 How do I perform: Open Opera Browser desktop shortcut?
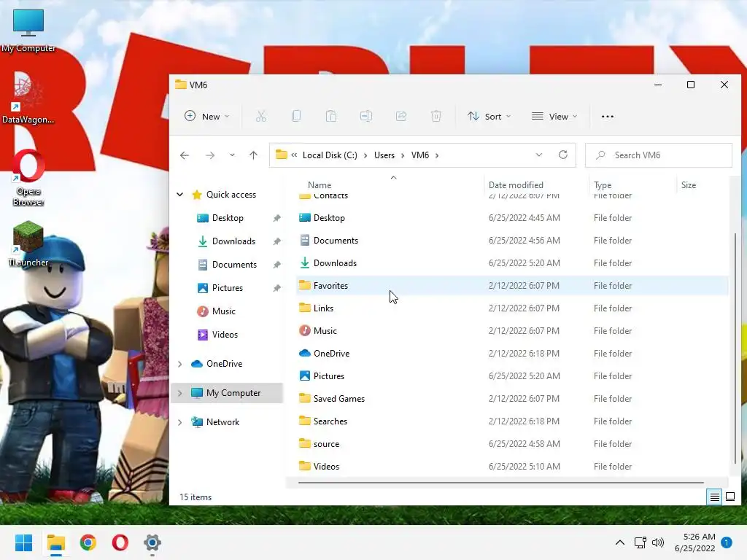tap(28, 178)
